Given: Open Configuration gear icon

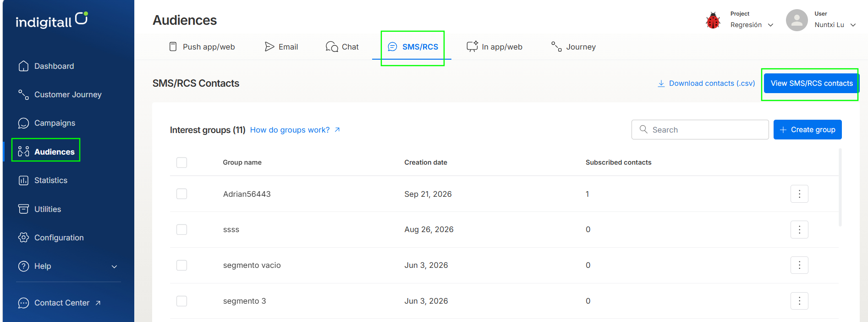Looking at the screenshot, I should pos(23,238).
